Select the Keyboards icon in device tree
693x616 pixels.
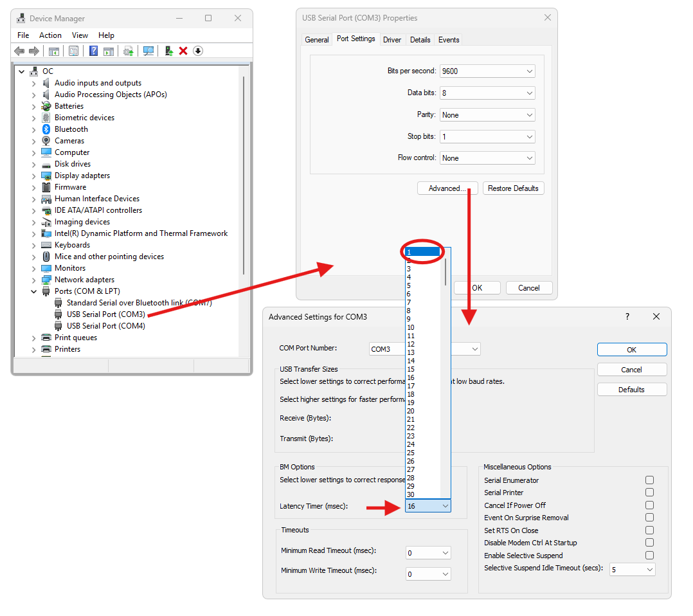[x=46, y=245]
